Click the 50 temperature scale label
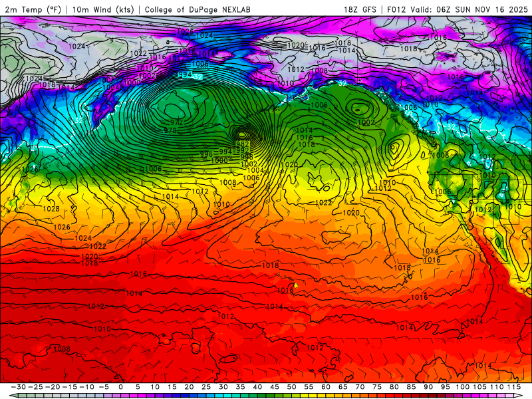The image size is (532, 399). pos(291,387)
